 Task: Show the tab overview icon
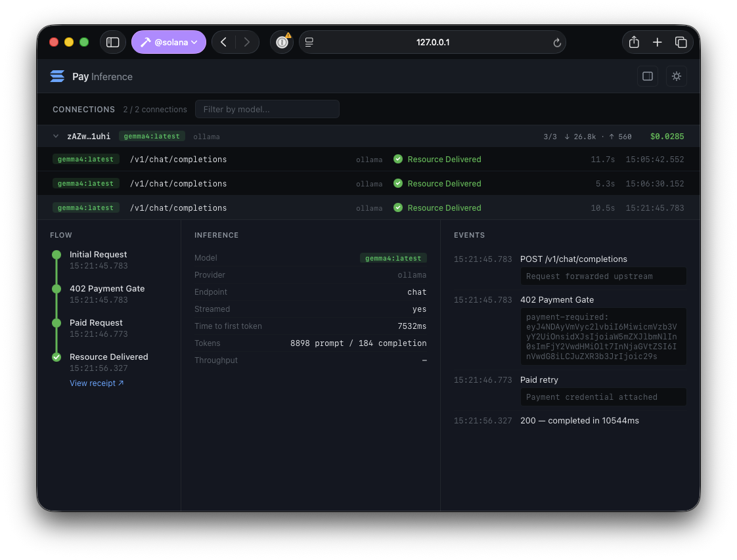point(681,42)
